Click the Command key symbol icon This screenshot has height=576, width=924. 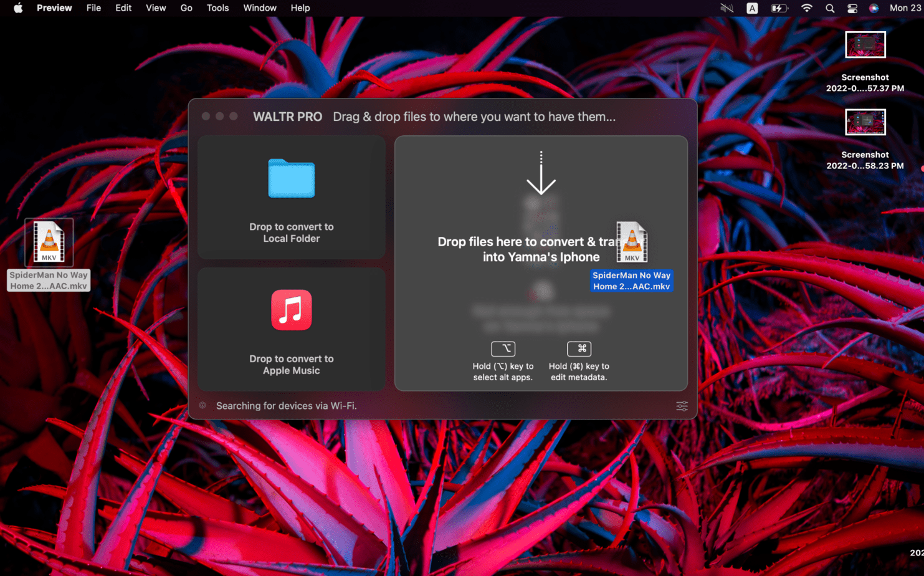click(x=579, y=348)
